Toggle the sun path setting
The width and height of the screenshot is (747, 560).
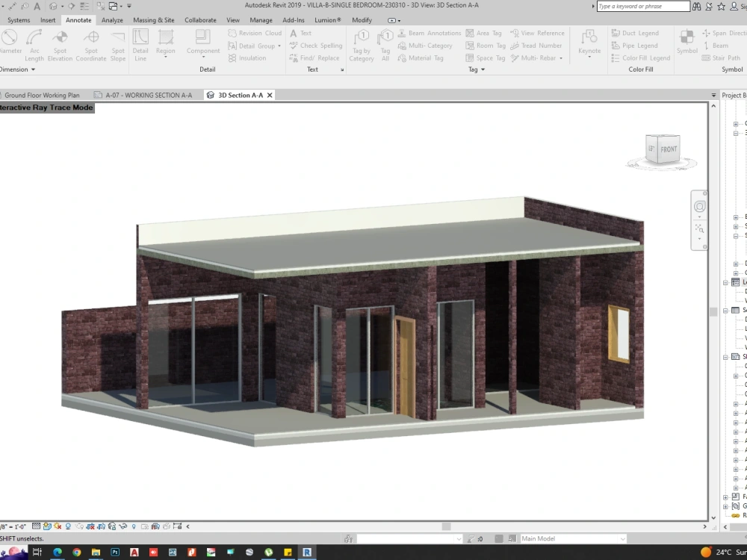pos(58,526)
